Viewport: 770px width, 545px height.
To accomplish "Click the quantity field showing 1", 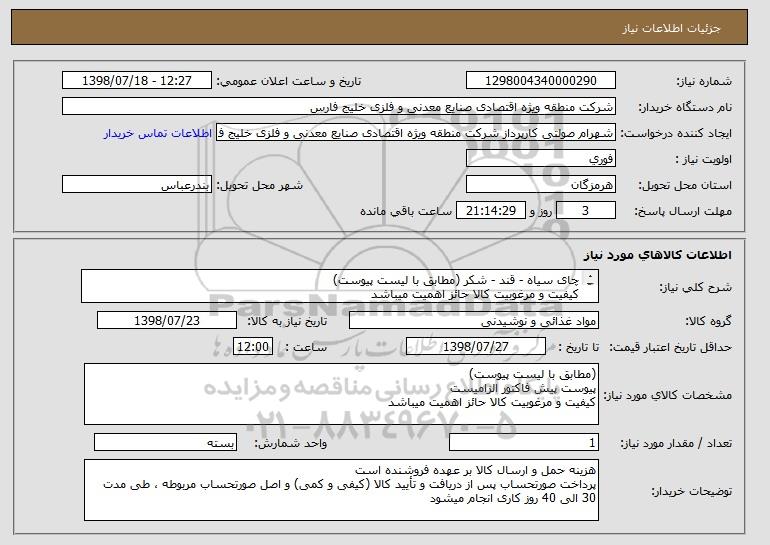I will tap(524, 442).
